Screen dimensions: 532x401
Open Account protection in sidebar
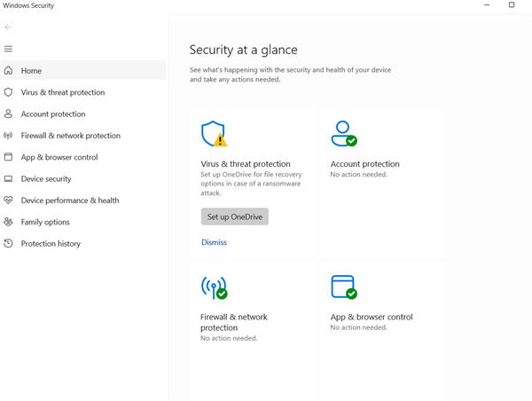pos(53,114)
